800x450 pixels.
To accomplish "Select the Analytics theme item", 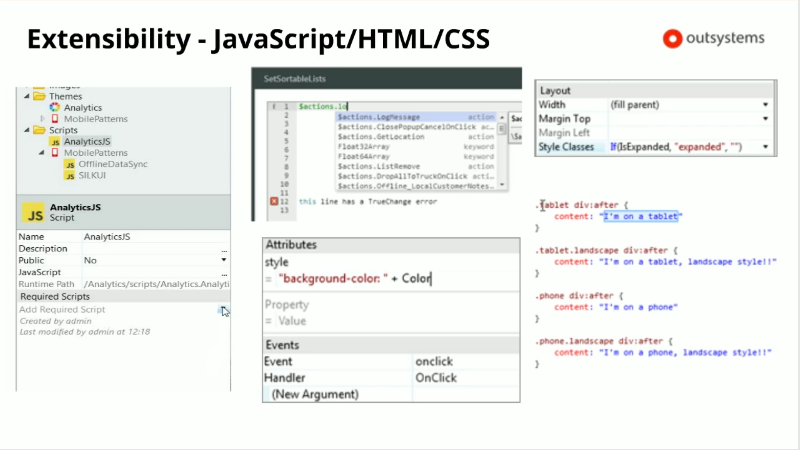I will 83,108.
